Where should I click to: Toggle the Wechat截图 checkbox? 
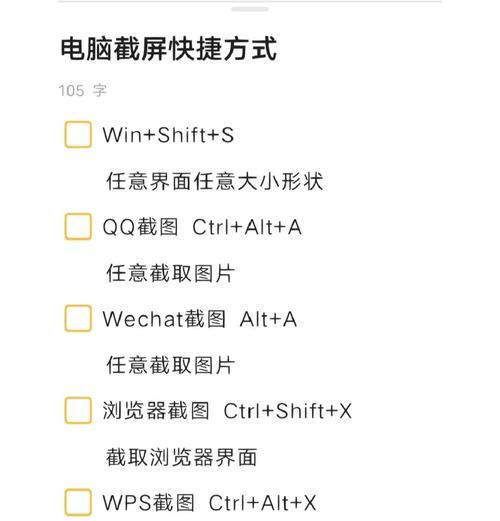(78, 318)
